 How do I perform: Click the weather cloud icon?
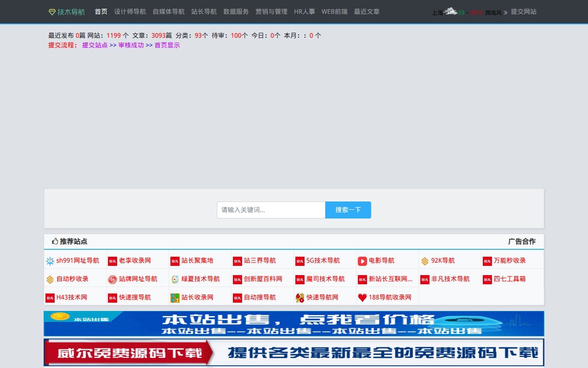[x=451, y=11]
